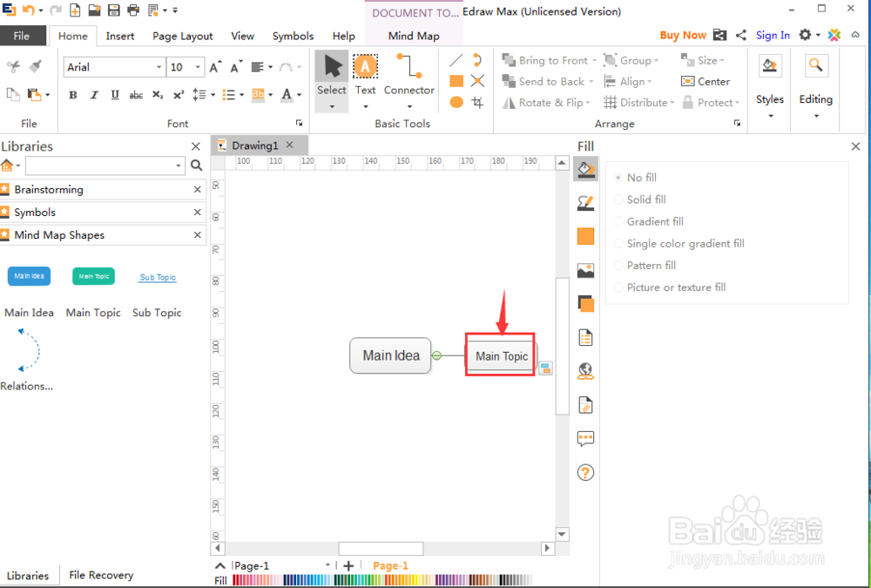Click the library search magnifier
The height and width of the screenshot is (588, 871).
(196, 165)
